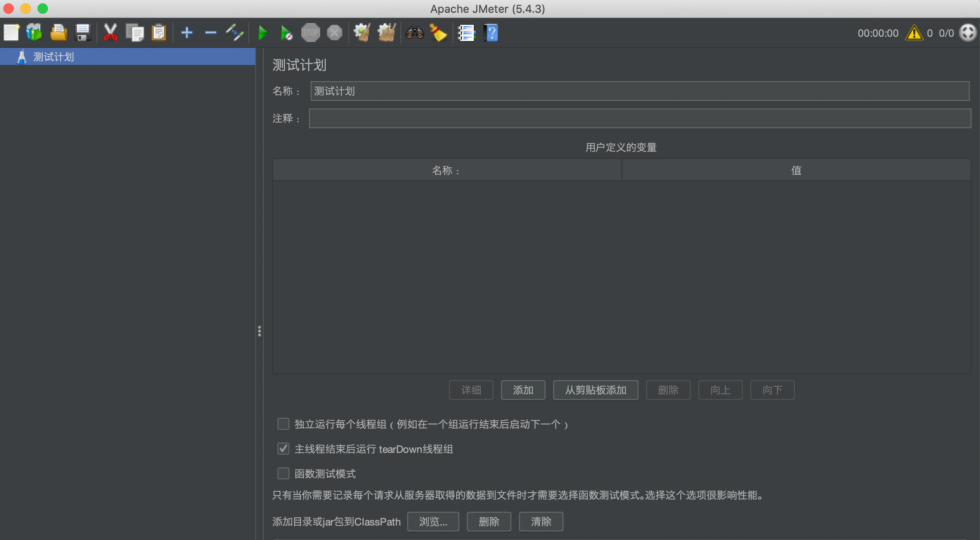Screen dimensions: 980x540
Task: Stop the test using STOP icon
Action: click(x=310, y=33)
